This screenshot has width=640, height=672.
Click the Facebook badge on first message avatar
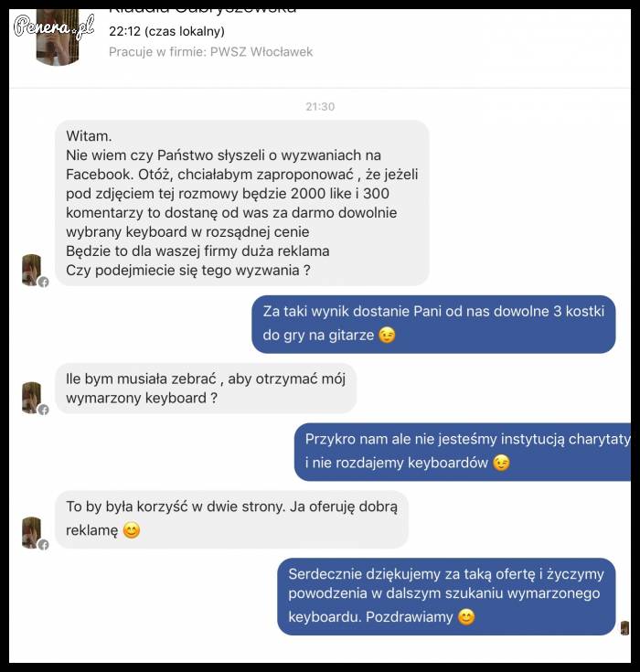[43, 282]
